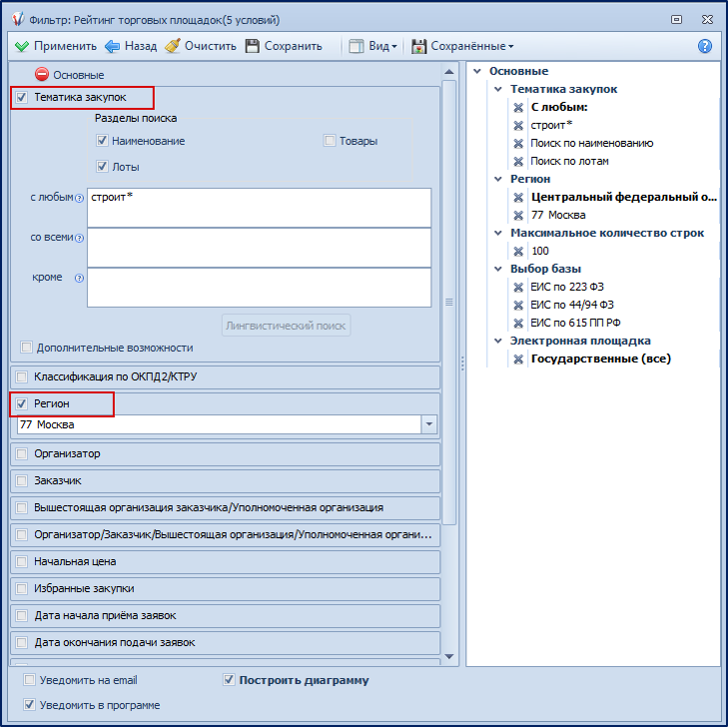Open the Вид layout menu
The image size is (728, 727).
[x=372, y=46]
